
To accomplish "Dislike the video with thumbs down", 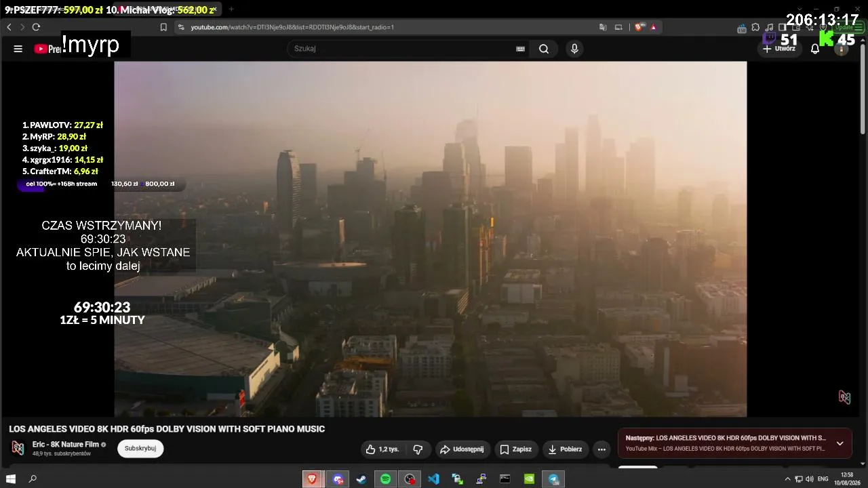I will pos(418,449).
